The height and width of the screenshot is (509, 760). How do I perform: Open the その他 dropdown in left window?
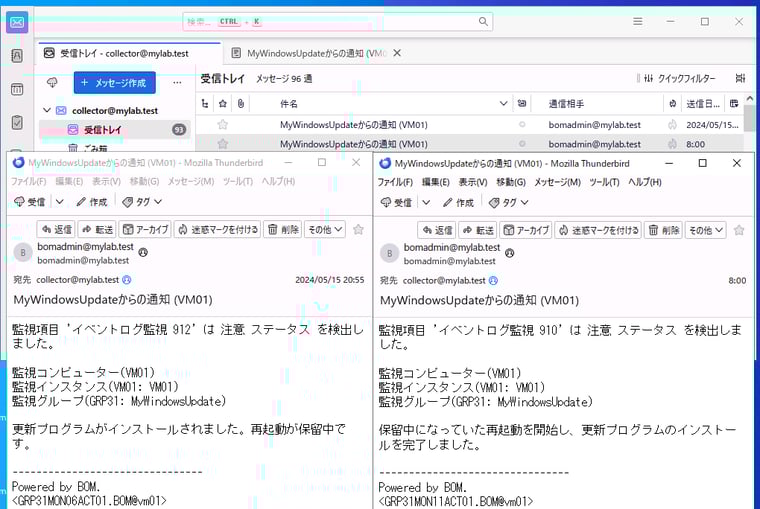[x=325, y=229]
